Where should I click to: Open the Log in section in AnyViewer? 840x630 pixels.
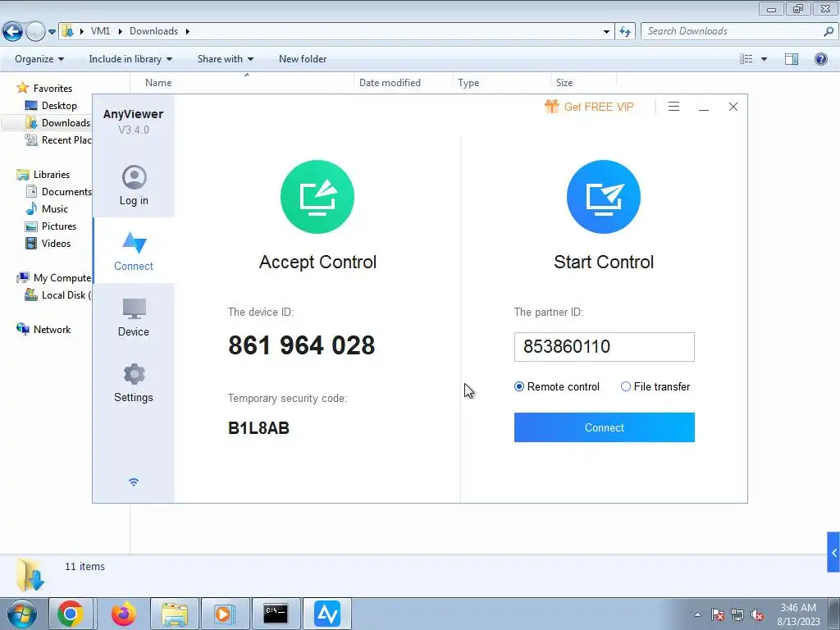[x=134, y=185]
